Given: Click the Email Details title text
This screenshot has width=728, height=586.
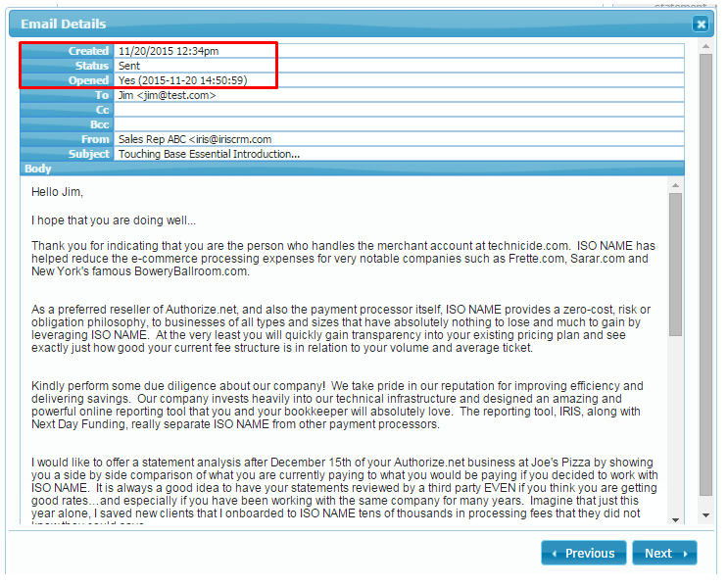Looking at the screenshot, I should coord(63,24).
